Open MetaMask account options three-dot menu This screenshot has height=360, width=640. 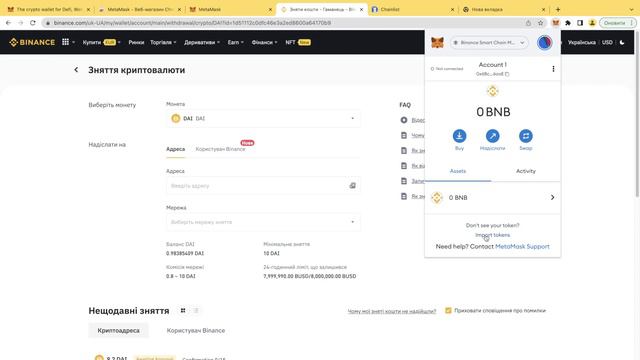[x=553, y=69]
